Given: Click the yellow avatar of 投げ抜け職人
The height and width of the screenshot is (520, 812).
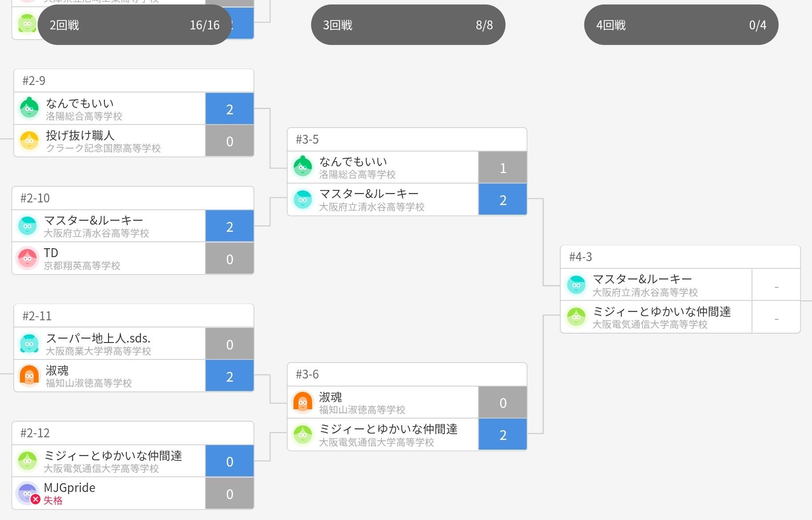Looking at the screenshot, I should [x=29, y=141].
